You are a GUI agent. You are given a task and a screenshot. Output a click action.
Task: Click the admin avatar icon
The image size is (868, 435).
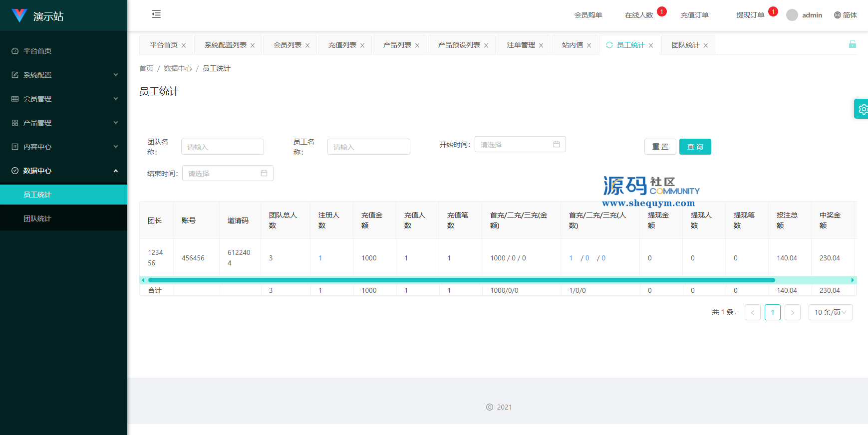792,15
